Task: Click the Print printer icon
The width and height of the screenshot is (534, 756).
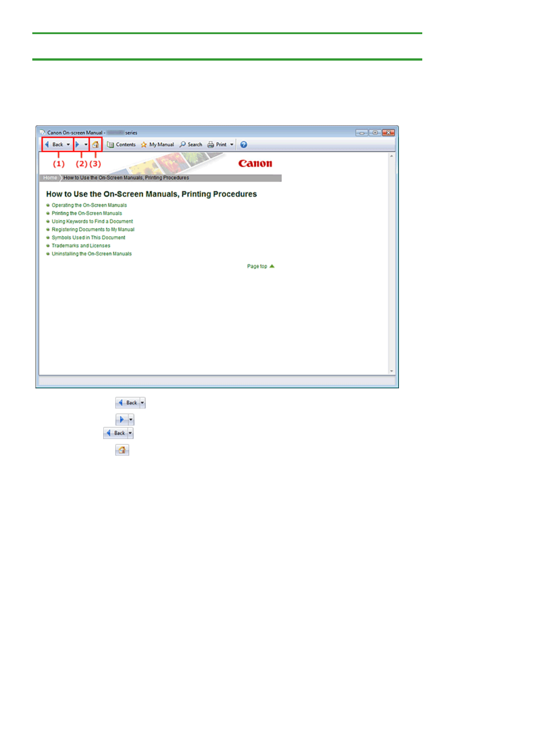Action: (210, 145)
